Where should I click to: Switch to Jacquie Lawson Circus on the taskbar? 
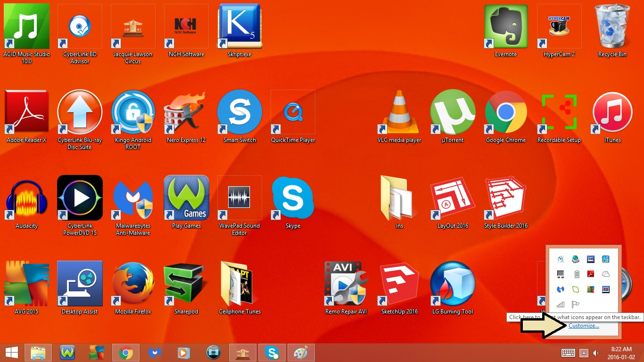[242, 353]
